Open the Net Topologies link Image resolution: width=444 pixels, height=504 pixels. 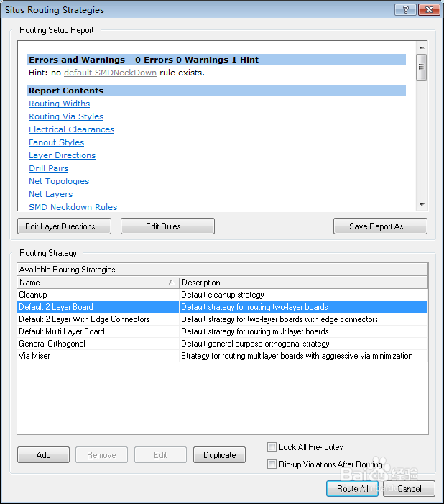59,181
